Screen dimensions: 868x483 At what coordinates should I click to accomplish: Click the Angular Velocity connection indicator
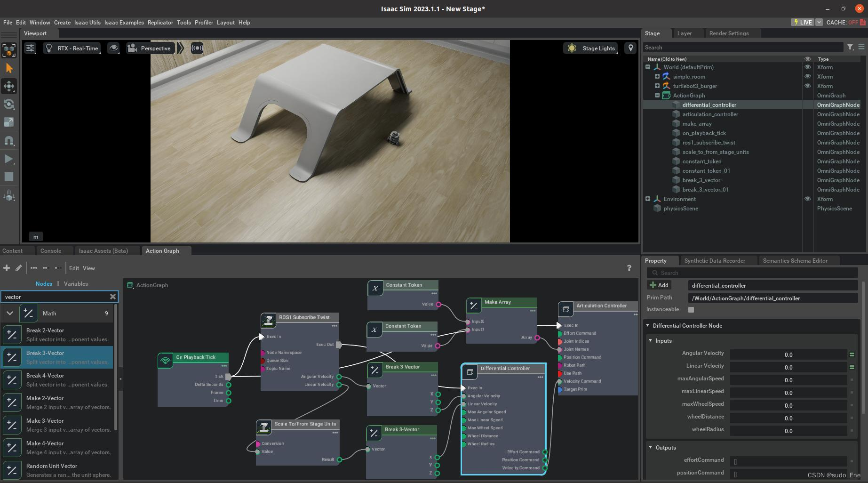click(852, 354)
